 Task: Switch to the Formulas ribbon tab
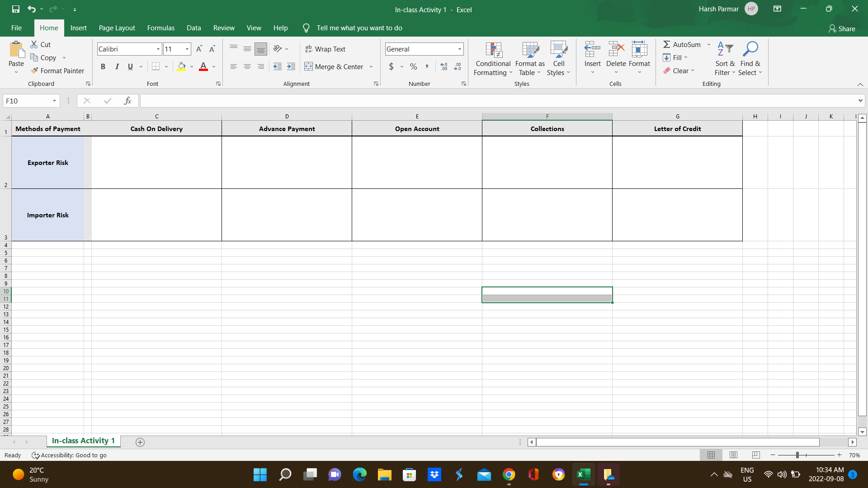click(160, 28)
